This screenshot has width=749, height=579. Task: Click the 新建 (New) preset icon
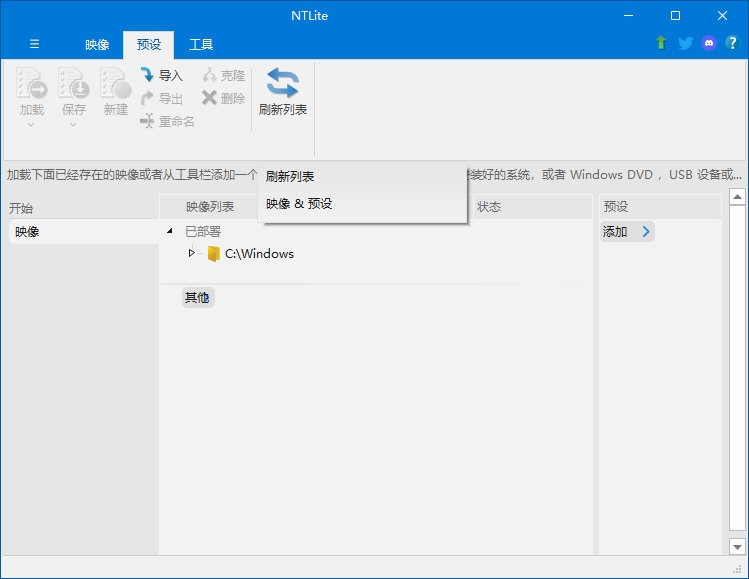tap(116, 83)
